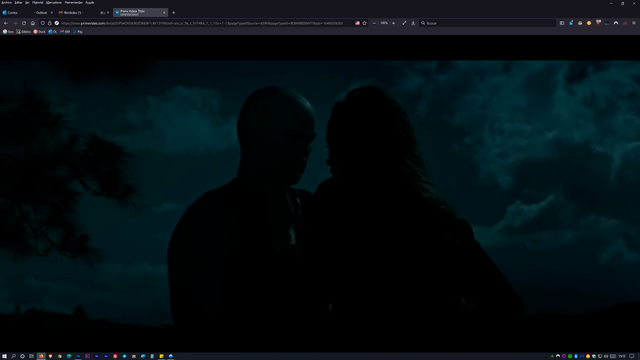Open the Duck bookmark
Screen dimensions: 640x360
[40, 31]
